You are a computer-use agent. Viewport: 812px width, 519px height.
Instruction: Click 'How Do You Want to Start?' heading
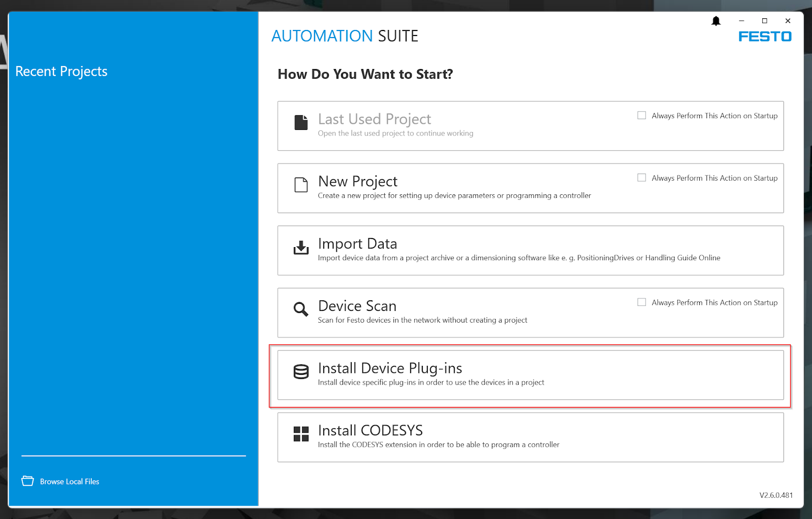[365, 74]
